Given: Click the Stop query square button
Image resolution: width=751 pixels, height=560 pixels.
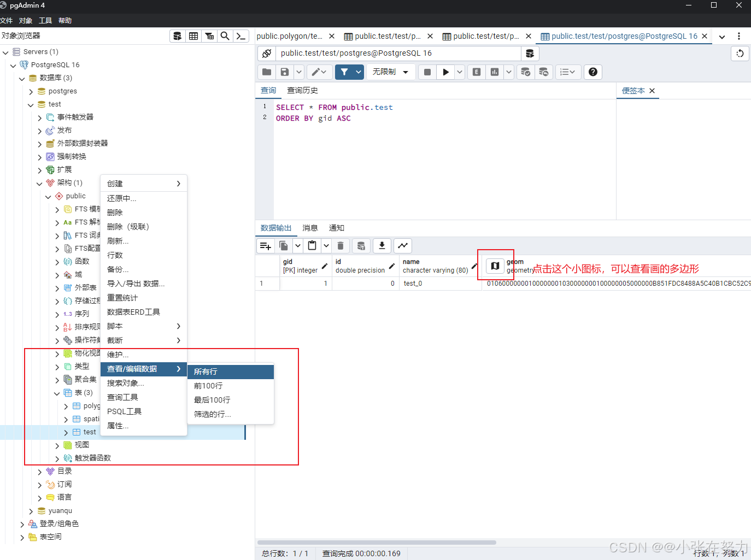Looking at the screenshot, I should coord(427,72).
